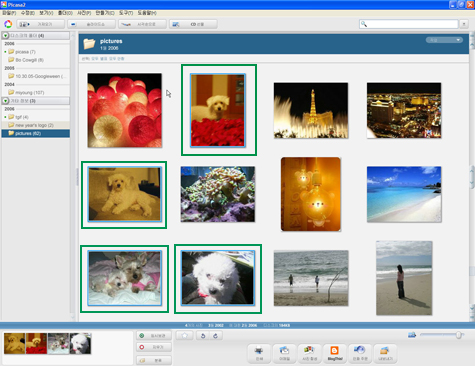This screenshot has height=366, width=475.
Task: Click the search input field
Action: [409, 24]
